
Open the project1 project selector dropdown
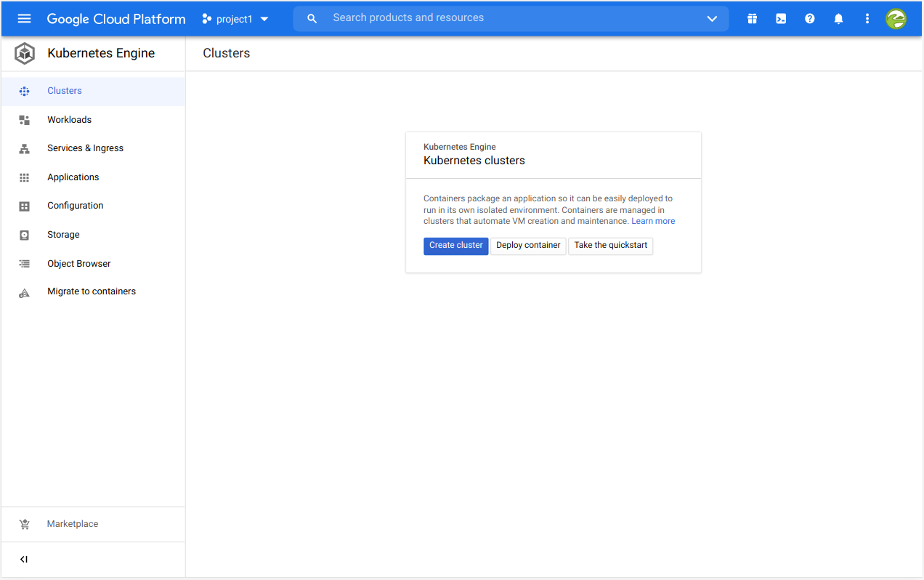(x=235, y=19)
